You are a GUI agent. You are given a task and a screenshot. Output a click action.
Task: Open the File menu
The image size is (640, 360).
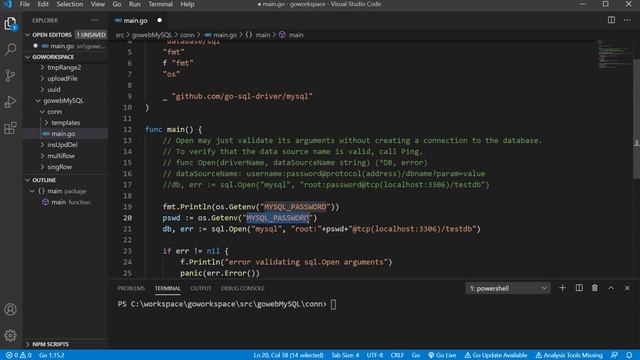[x=24, y=4]
